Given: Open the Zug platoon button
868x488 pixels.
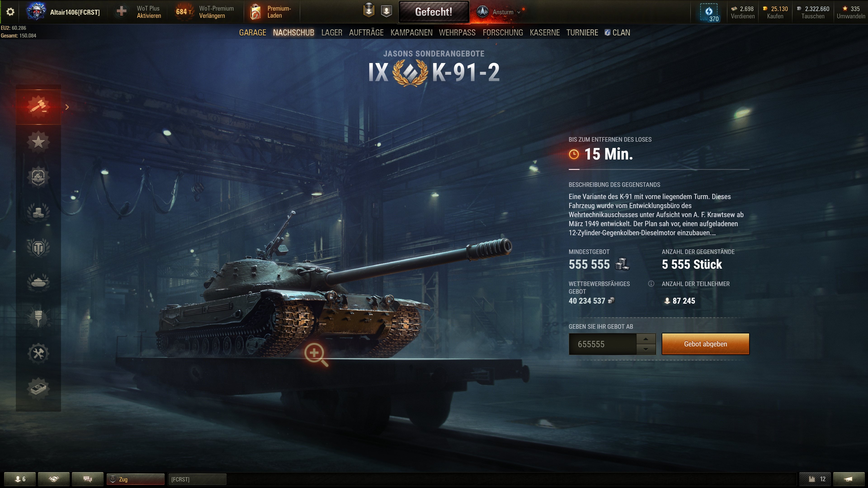Looking at the screenshot, I should point(135,479).
